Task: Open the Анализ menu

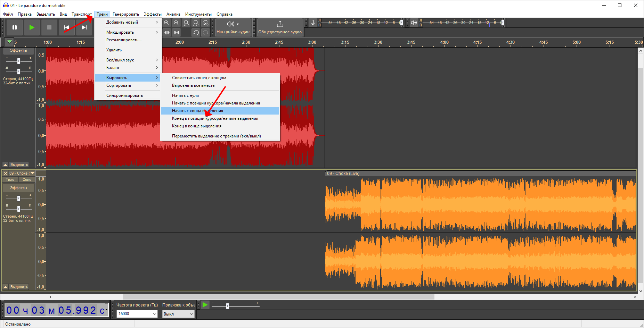Action: click(x=173, y=14)
